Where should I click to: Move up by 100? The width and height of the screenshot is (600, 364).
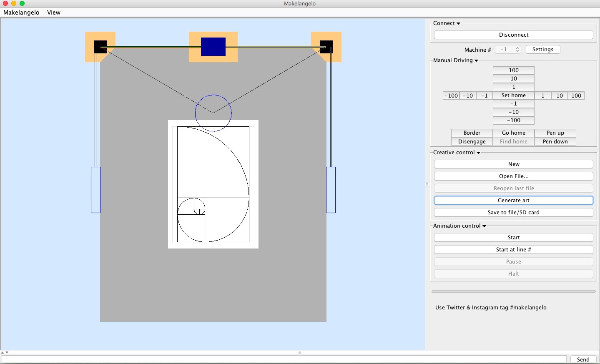coord(514,70)
